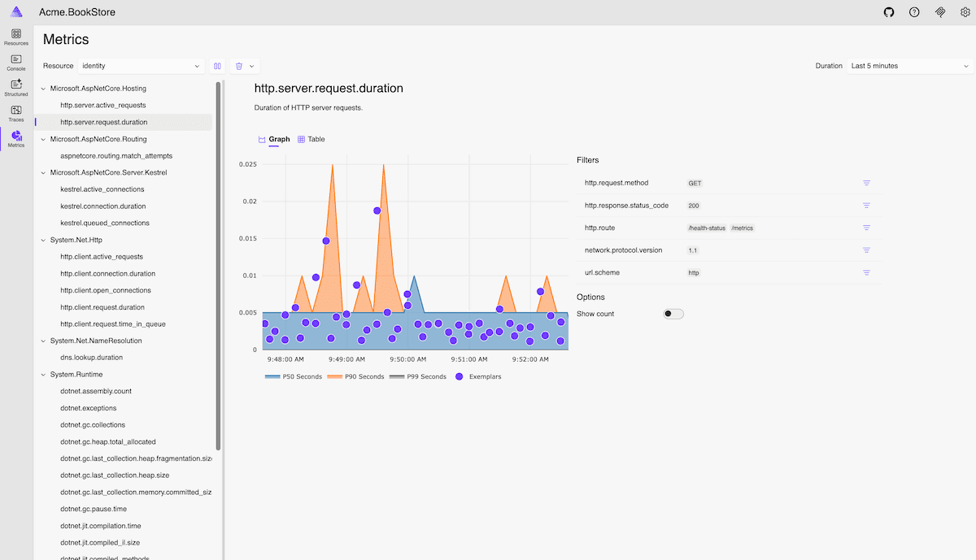Switch to the Table tab

click(311, 139)
